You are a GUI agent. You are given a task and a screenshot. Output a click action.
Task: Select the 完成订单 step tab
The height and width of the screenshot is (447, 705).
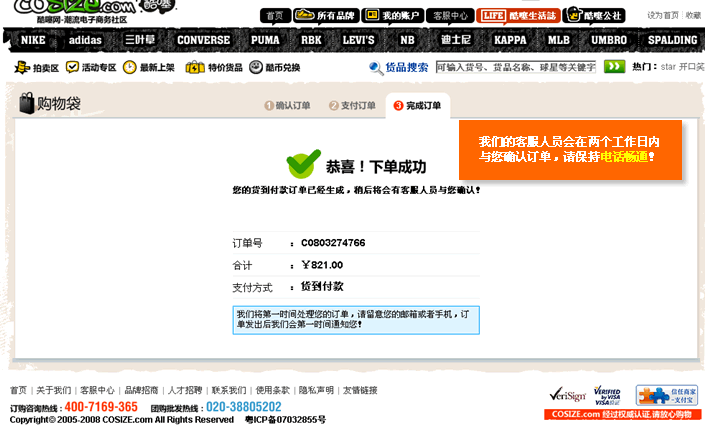(x=418, y=106)
